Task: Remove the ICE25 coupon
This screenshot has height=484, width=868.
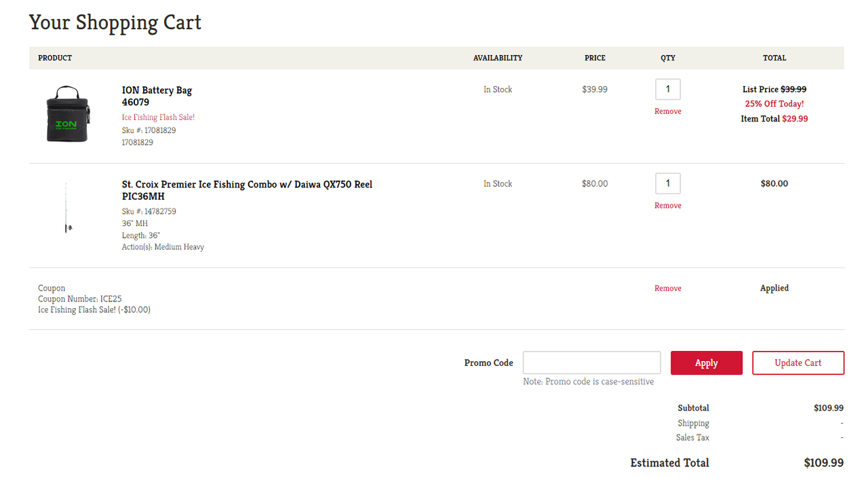Action: [x=668, y=288]
